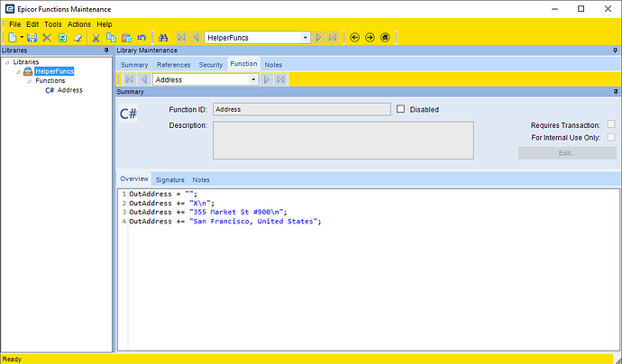Open the New icon dropdown arrow
The image size is (622, 364).
[22, 38]
